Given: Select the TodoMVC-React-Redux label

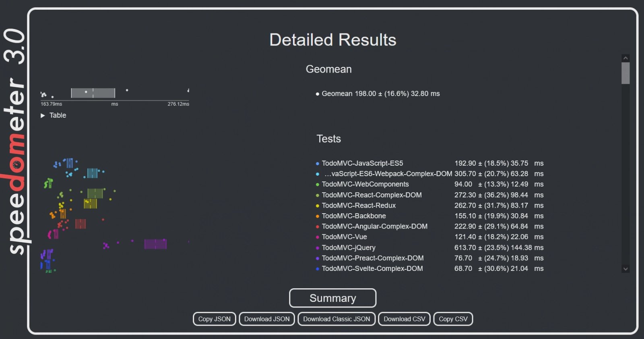Looking at the screenshot, I should pyautogui.click(x=359, y=205).
